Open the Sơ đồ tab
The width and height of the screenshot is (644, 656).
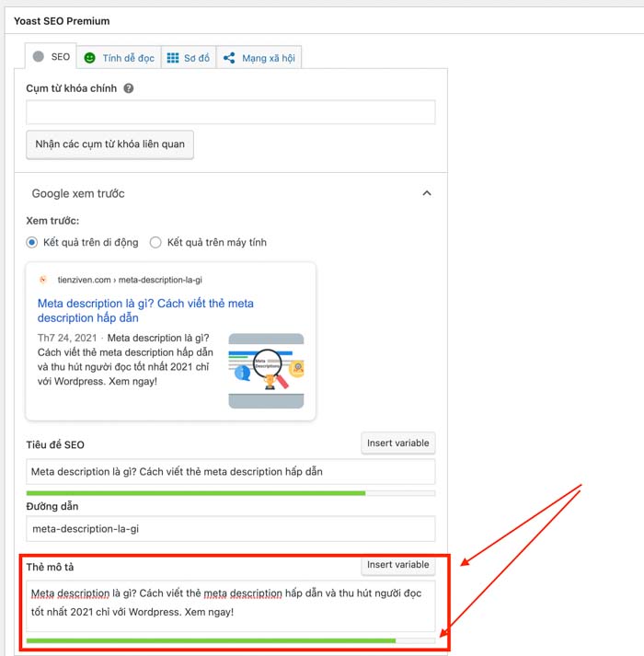189,58
